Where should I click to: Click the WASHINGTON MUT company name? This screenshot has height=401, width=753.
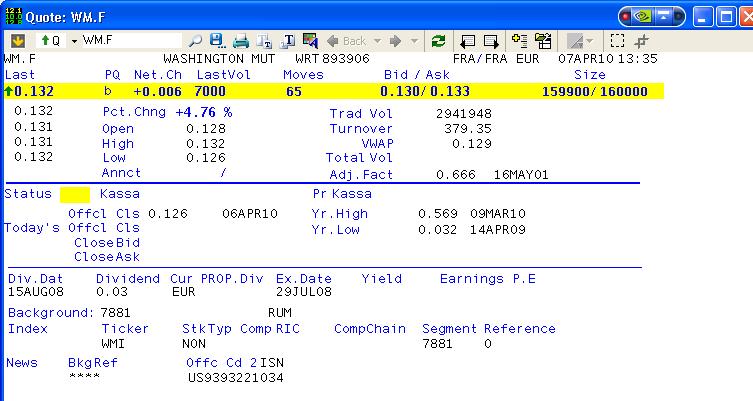[x=219, y=59]
